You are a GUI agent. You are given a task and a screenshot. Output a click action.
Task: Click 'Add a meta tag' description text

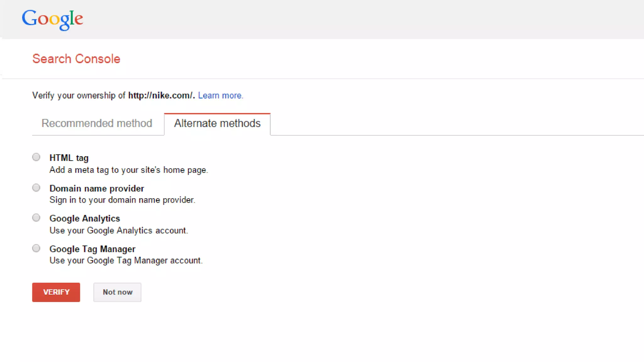click(129, 170)
